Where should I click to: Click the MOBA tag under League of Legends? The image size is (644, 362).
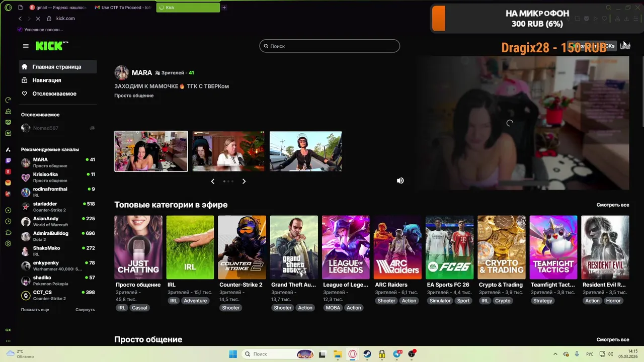click(333, 308)
